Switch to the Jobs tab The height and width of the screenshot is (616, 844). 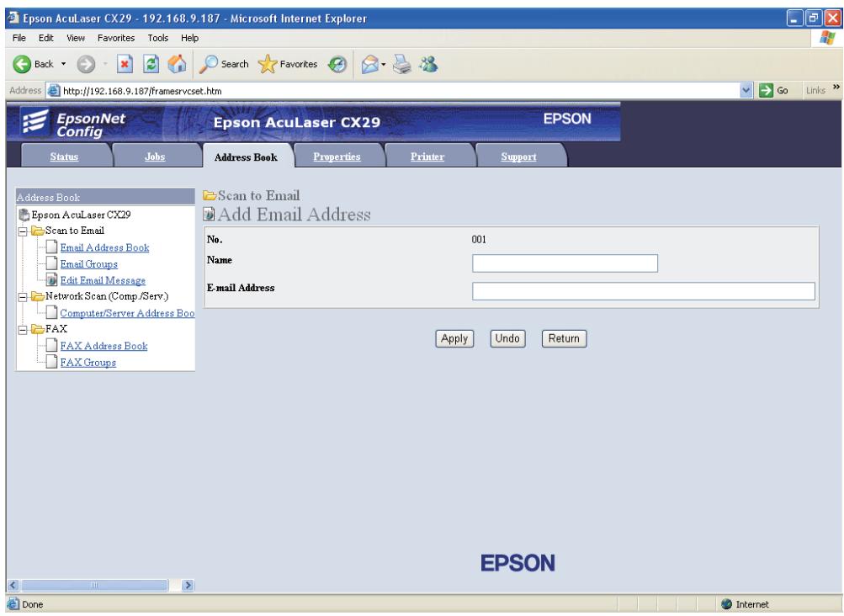[x=155, y=157]
